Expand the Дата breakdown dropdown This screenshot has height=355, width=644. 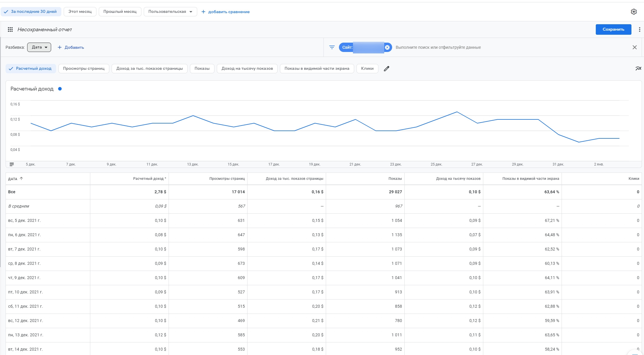click(39, 47)
